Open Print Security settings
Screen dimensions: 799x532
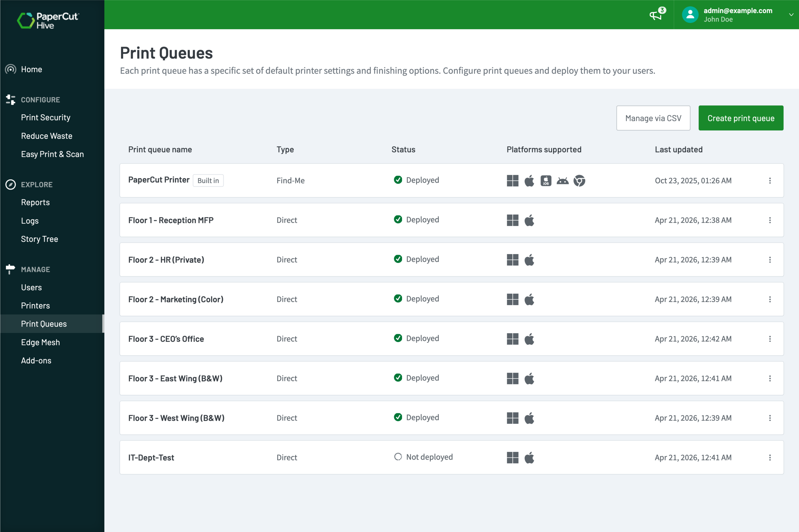(x=46, y=117)
